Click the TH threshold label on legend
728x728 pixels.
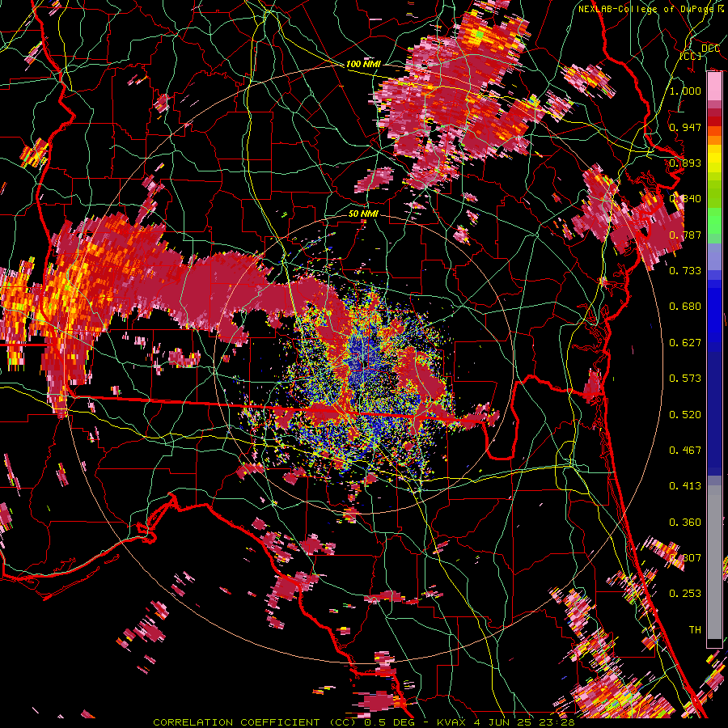(695, 630)
